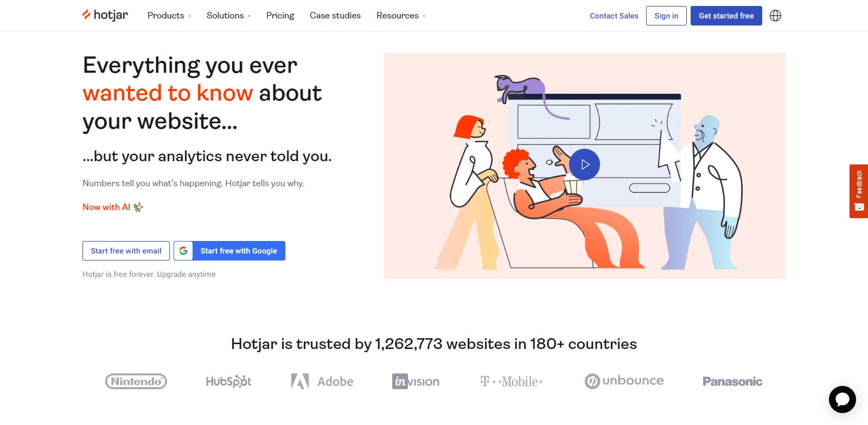Viewport: 868px width, 425px height.
Task: Click Start free with Google
Action: click(x=229, y=251)
